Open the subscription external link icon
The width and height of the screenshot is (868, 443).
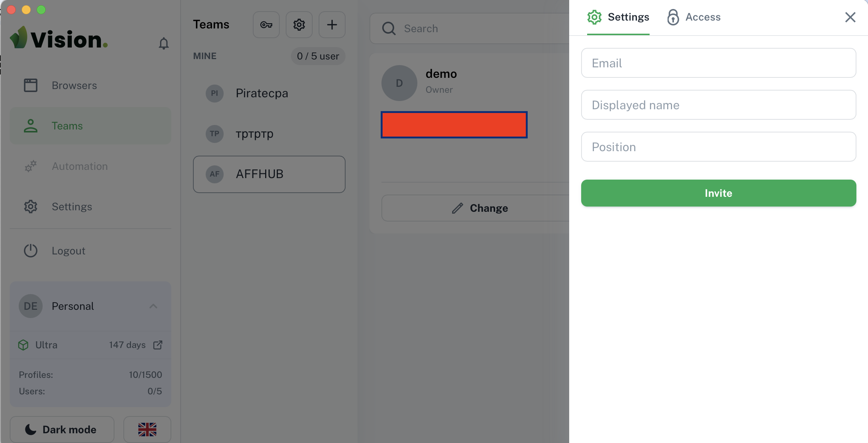158,345
